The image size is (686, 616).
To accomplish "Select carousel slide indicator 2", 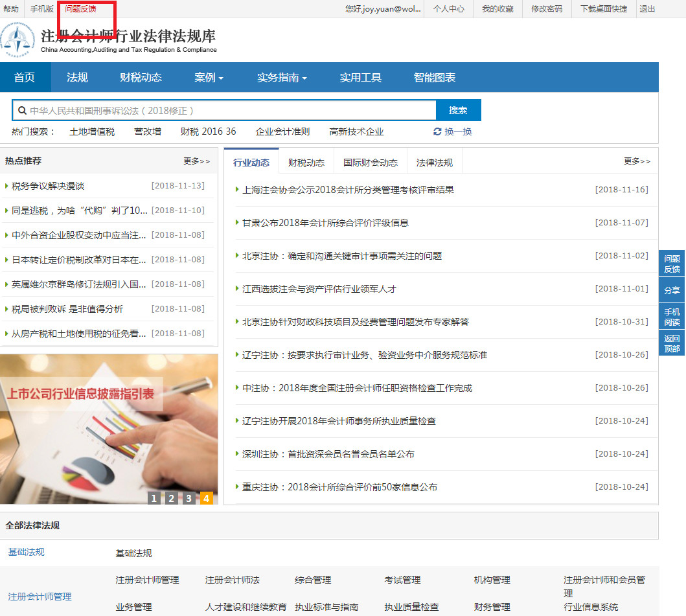I will [x=171, y=498].
